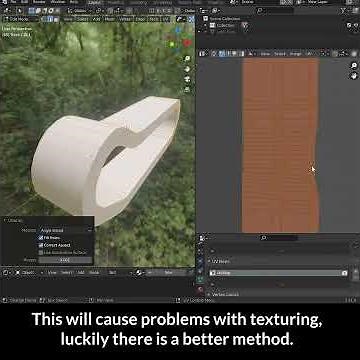
Task: Open the Image menu in UV editor header
Action: coord(295,53)
